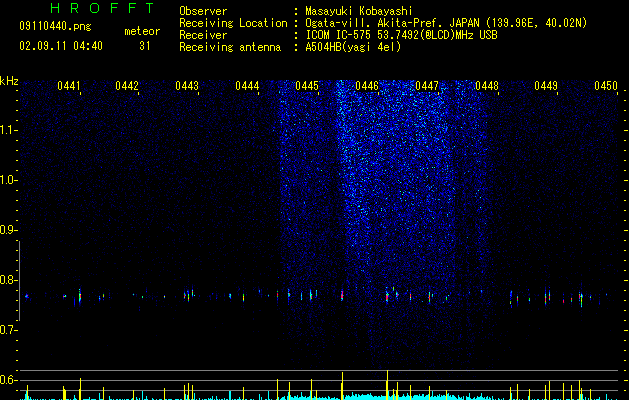
Task: Click the 0442 time marker
Action: pyautogui.click(x=127, y=86)
